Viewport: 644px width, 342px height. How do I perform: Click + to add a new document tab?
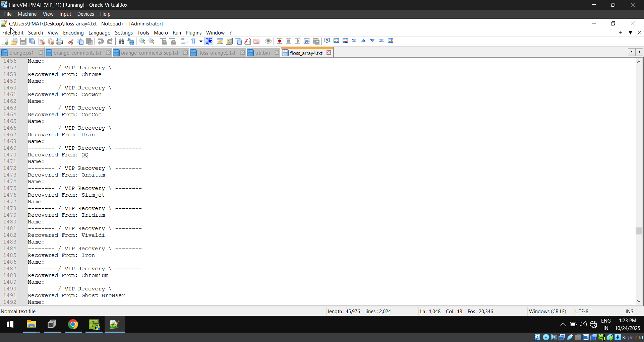pyautogui.click(x=621, y=33)
